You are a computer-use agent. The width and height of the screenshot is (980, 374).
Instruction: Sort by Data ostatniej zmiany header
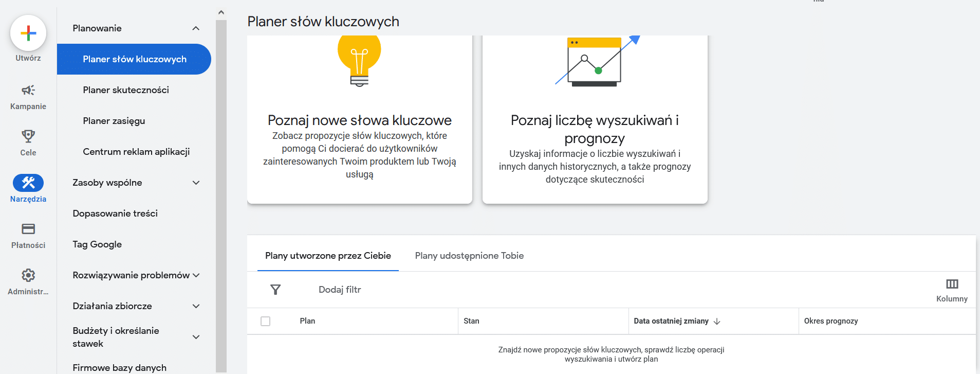[x=671, y=321]
